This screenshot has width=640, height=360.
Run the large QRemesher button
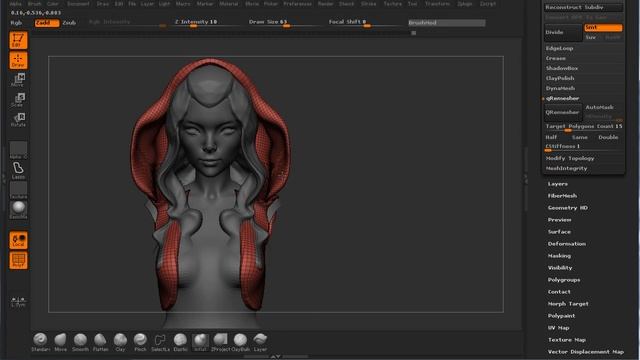pyautogui.click(x=563, y=112)
